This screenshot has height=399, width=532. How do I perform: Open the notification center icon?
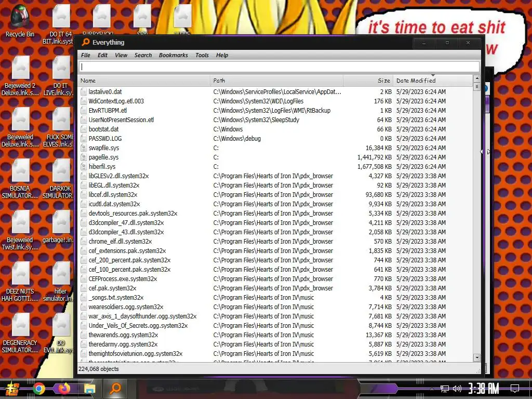515,389
